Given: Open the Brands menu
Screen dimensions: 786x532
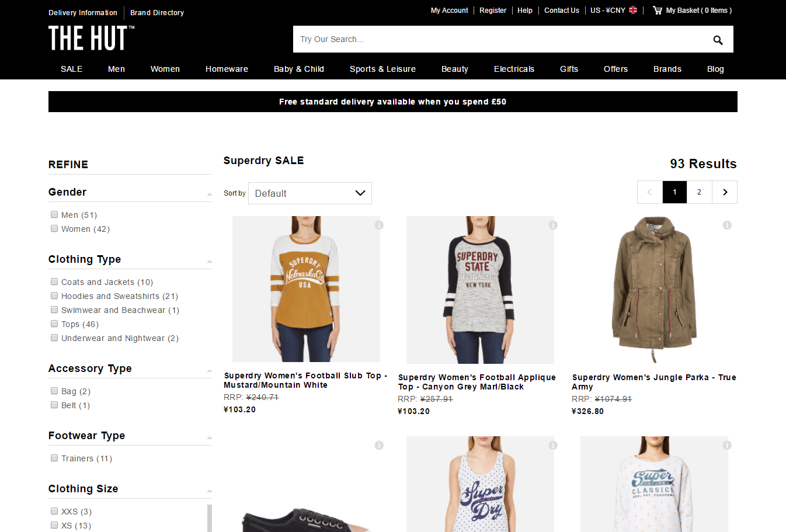Looking at the screenshot, I should point(667,69).
